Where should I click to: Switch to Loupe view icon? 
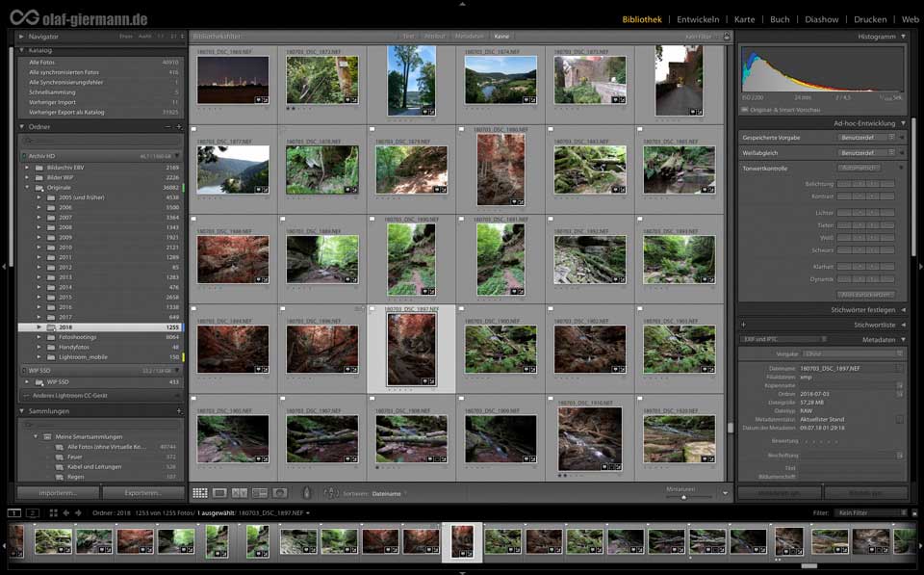click(219, 493)
